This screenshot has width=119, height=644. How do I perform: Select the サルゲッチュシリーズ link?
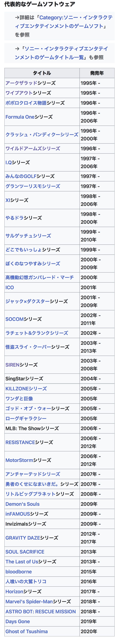tap(28, 236)
